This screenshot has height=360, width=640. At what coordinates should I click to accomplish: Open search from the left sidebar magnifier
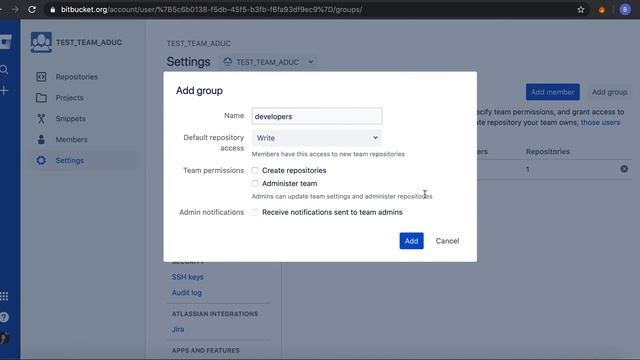coord(4,70)
